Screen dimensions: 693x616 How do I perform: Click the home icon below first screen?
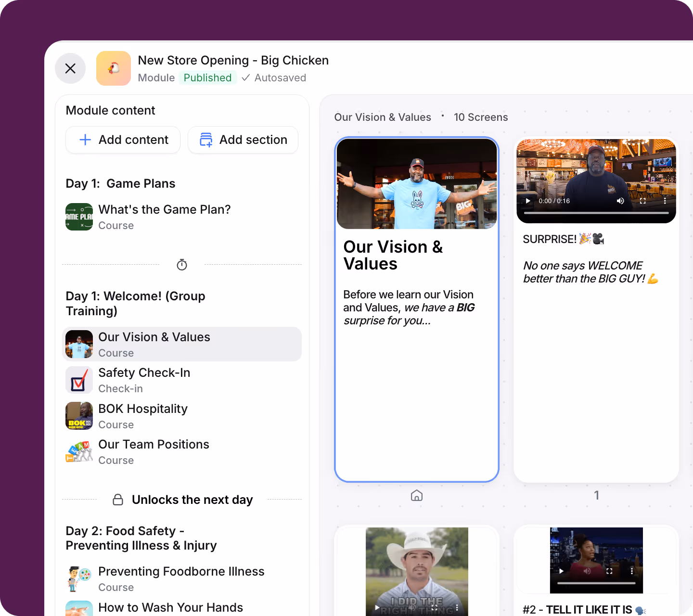(417, 495)
